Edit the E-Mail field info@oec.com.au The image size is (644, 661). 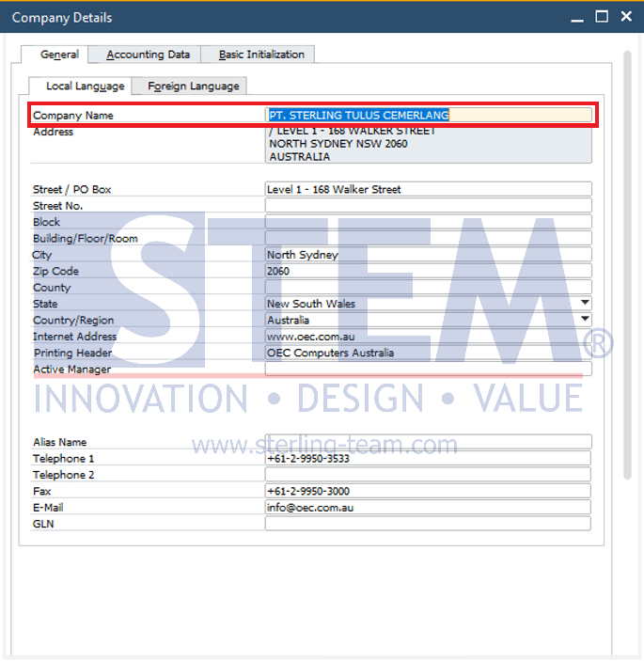coord(428,507)
